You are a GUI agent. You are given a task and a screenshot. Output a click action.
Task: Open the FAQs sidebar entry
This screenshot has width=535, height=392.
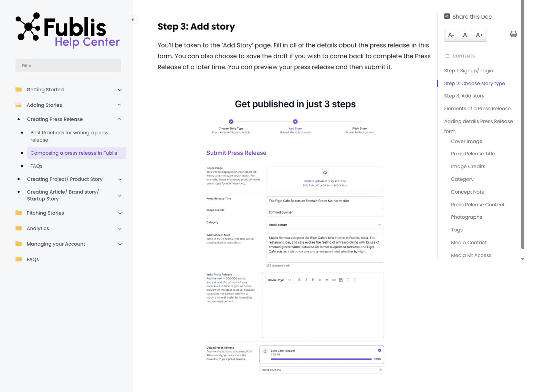36,166
